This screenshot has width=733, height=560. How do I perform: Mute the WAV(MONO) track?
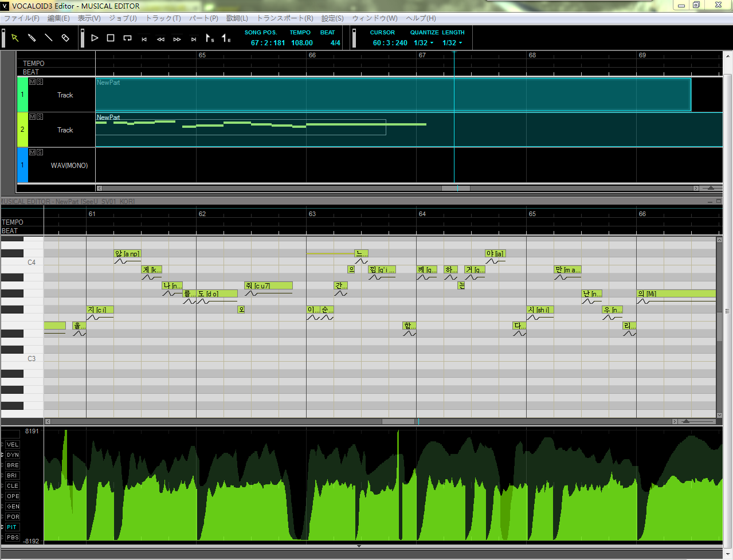(32, 152)
